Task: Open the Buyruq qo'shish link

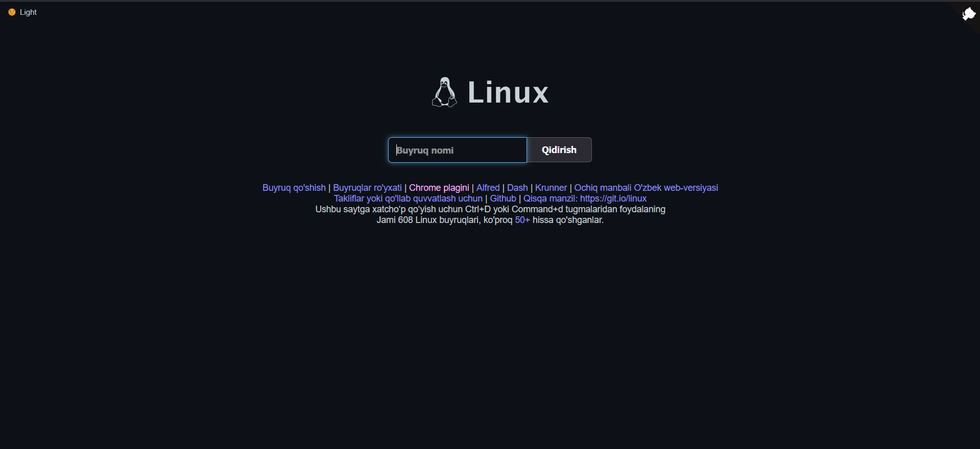Action: click(294, 188)
